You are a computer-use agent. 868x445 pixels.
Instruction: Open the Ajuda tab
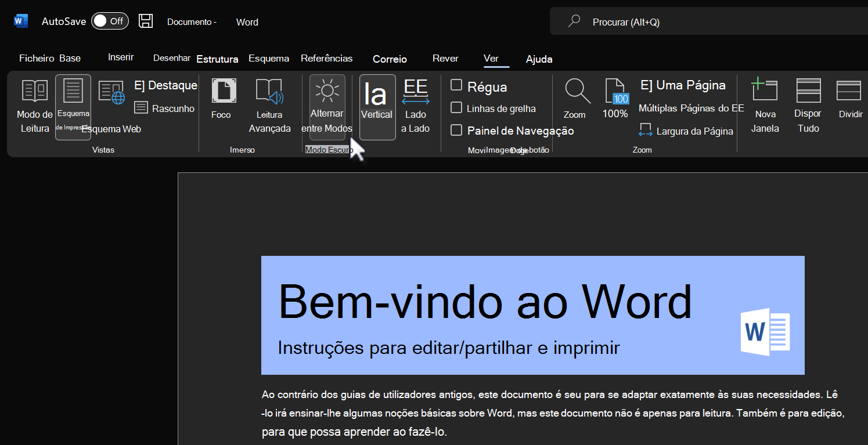click(539, 59)
